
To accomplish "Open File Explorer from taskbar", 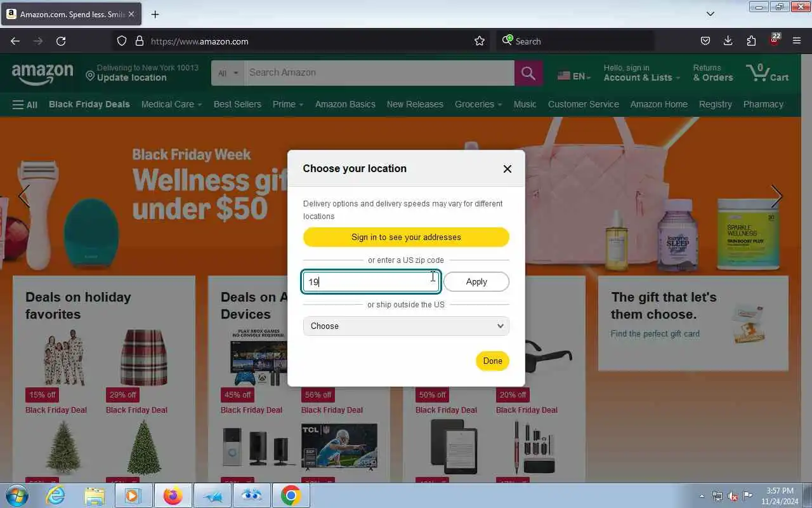I will click(x=95, y=495).
